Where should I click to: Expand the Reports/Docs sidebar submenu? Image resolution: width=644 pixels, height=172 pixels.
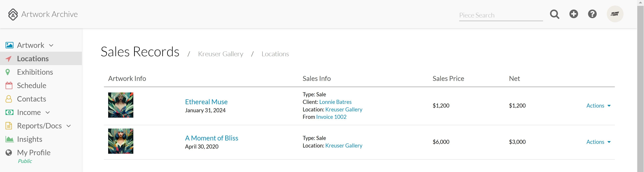[x=69, y=126]
